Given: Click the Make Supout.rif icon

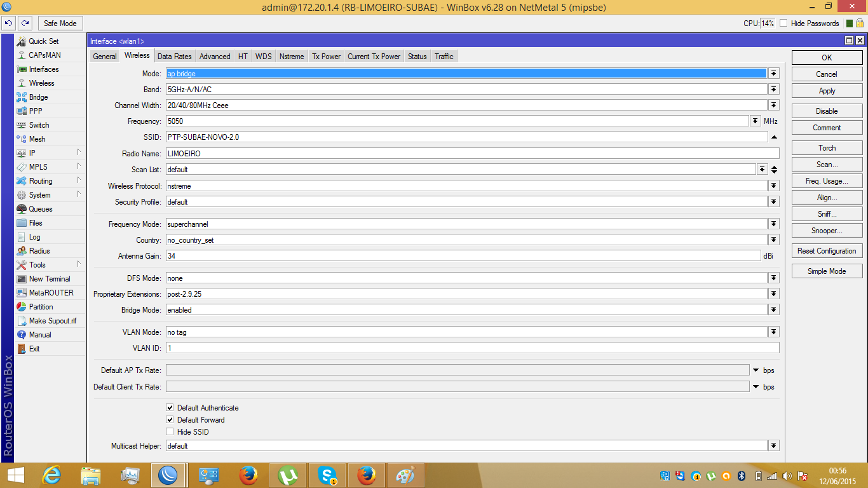Looking at the screenshot, I should pos(22,321).
